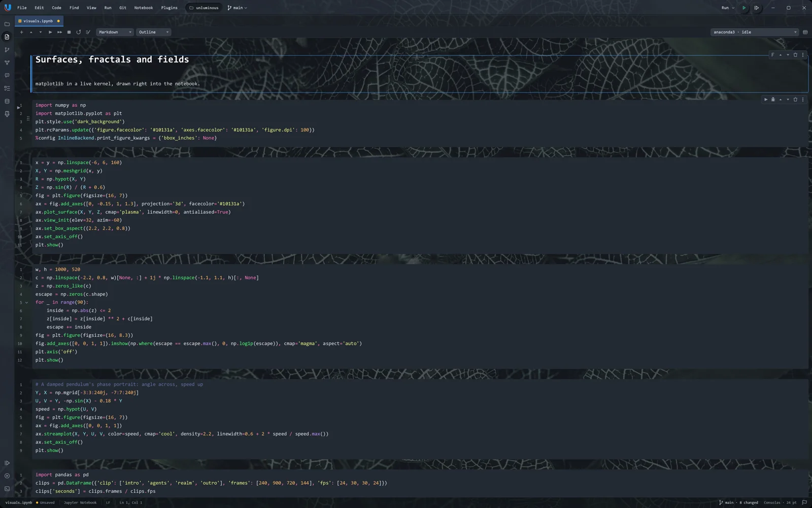Click the step-run icon in title bar
This screenshot has width=812, height=508.
coord(757,8)
